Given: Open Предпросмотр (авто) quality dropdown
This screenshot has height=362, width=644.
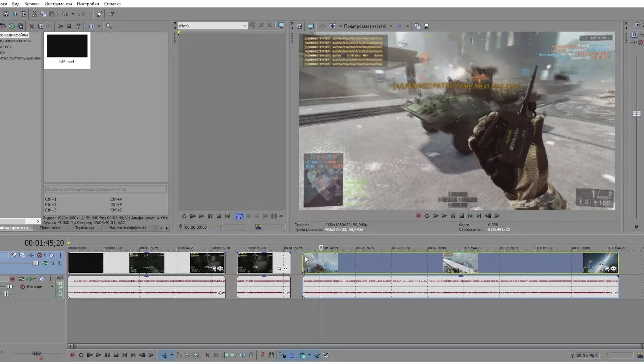Looking at the screenshot, I should (391, 26).
